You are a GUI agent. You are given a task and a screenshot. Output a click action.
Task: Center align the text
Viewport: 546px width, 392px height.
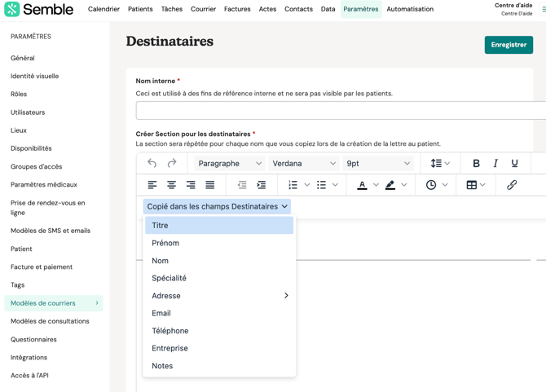click(171, 185)
